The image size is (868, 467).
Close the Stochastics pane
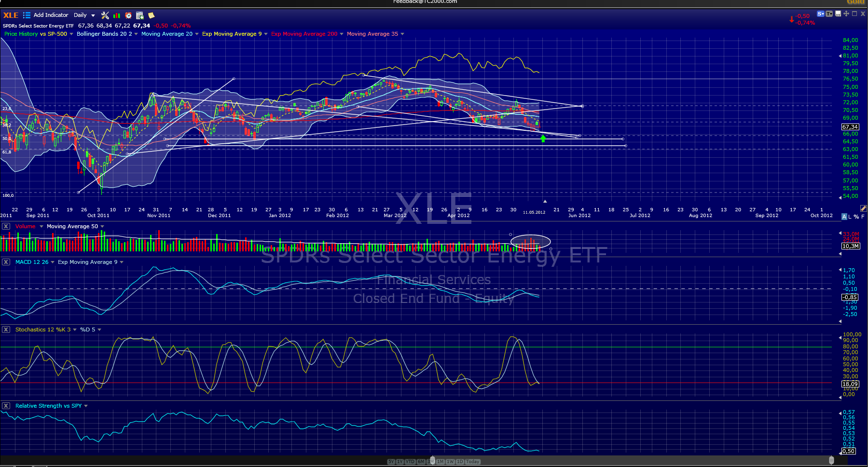[6, 330]
